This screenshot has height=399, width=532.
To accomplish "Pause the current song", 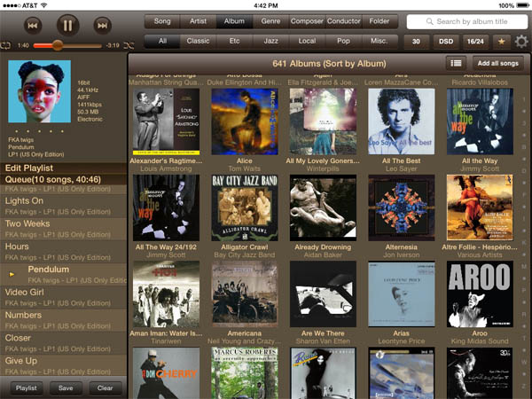I will coord(67,25).
